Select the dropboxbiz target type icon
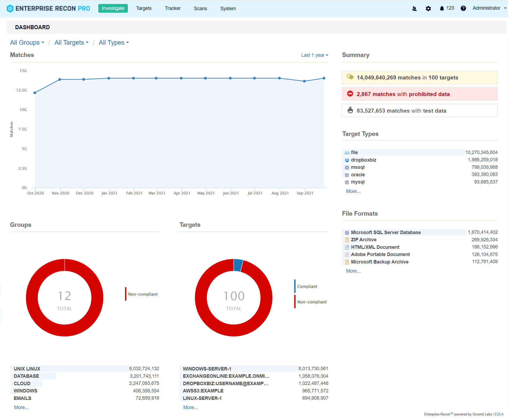Screen dimensions: 508x420 (x=347, y=160)
